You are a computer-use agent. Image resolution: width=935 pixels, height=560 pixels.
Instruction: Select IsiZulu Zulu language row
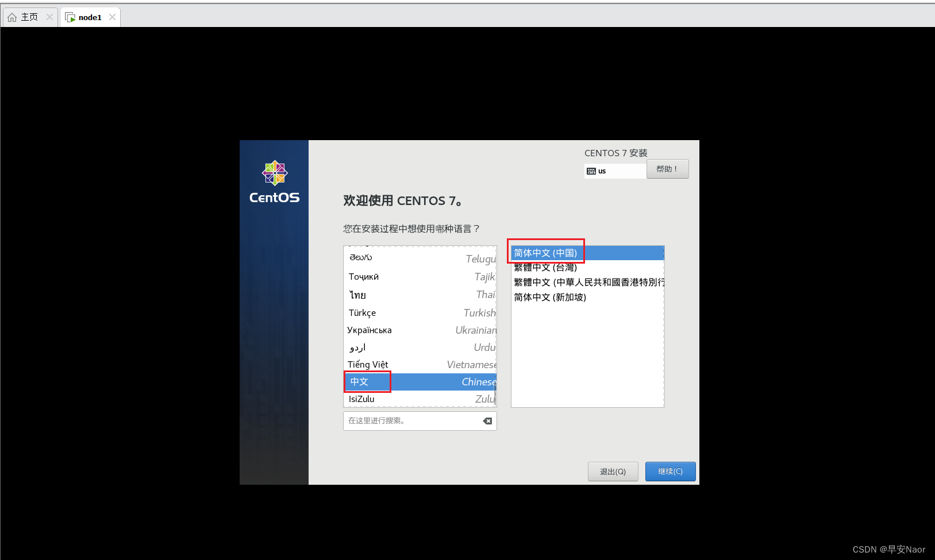point(420,399)
